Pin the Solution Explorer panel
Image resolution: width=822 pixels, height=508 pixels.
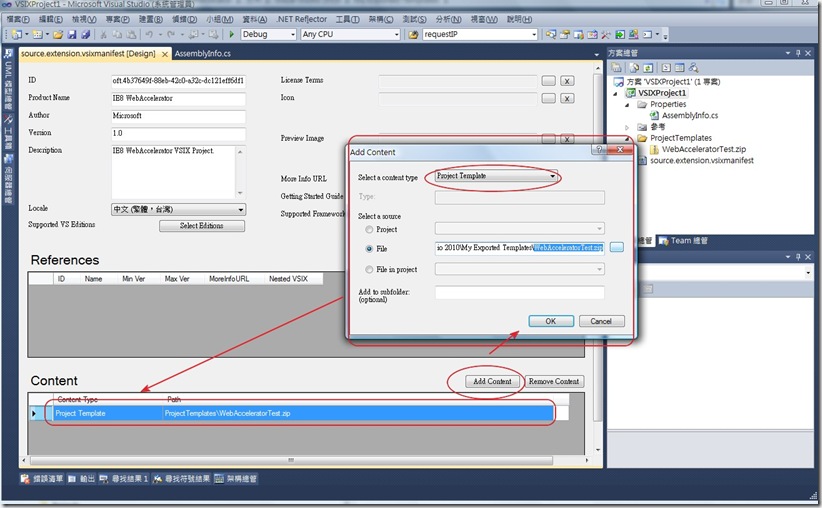798,53
